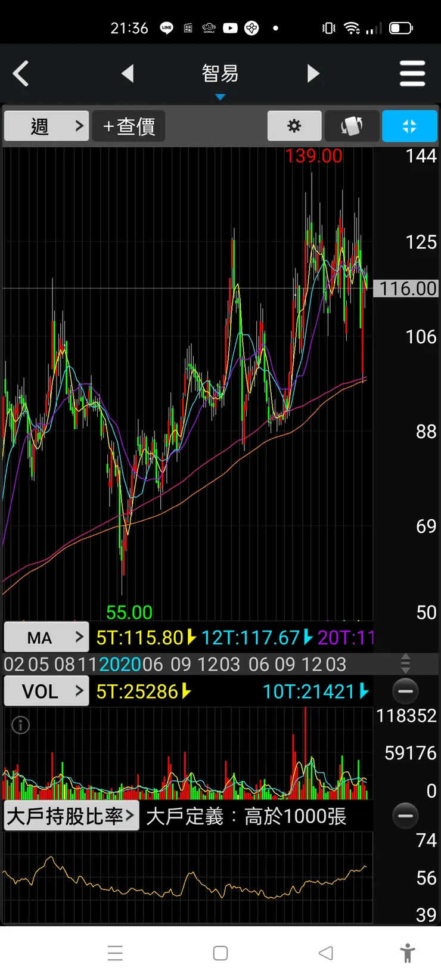Tap the drag handle beside date axis
The image size is (441, 980).
point(405,663)
